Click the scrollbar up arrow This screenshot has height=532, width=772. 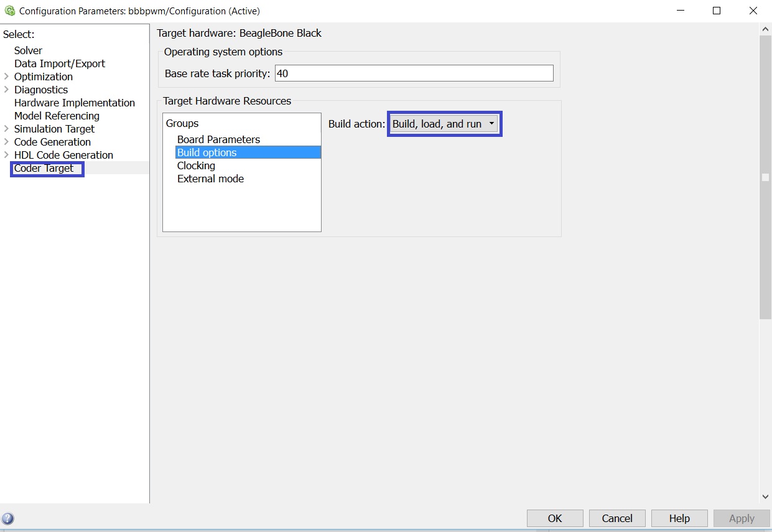click(766, 29)
